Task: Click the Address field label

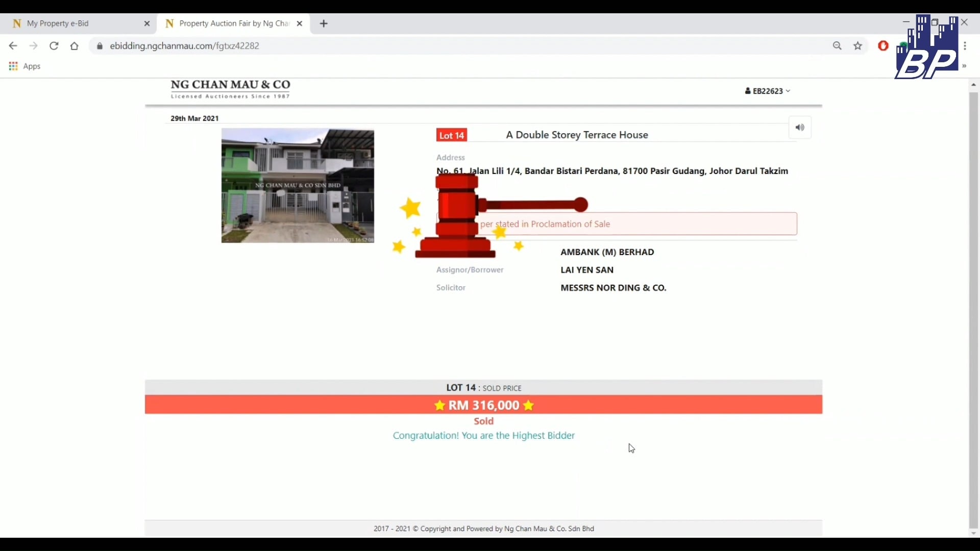Action: 450,158
